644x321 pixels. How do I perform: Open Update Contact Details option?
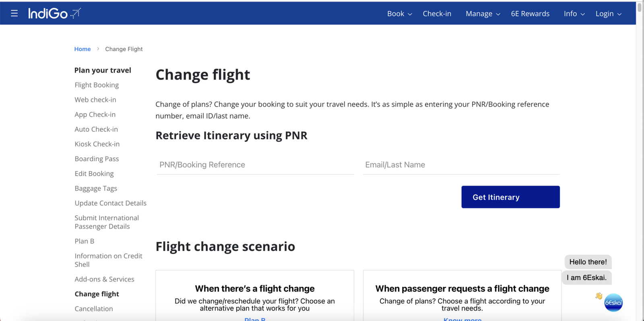[x=110, y=203]
